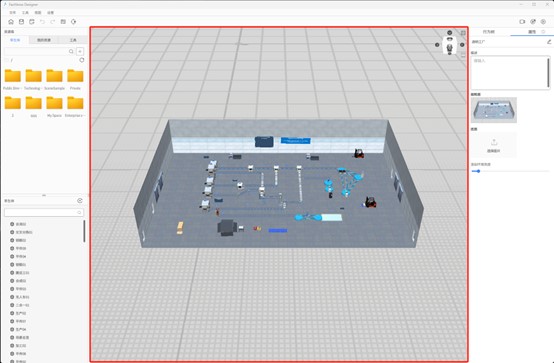The height and width of the screenshot is (363, 554).
Task: Open the first menu in the menu bar
Action: point(13,12)
